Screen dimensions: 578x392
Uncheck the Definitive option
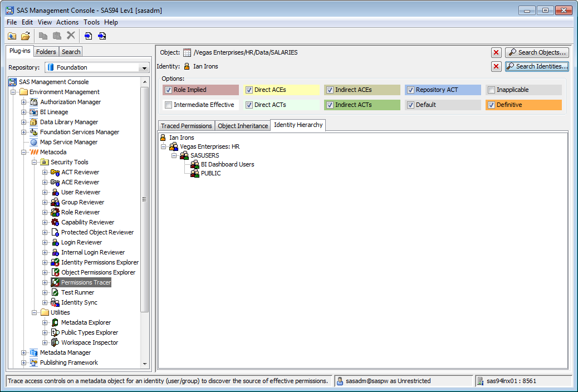coord(491,105)
